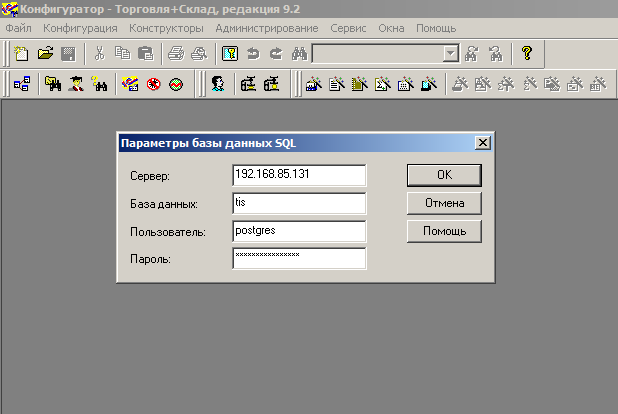Screen dimensions: 618x414
Task: Click the Пользователь input field
Action: [299, 231]
